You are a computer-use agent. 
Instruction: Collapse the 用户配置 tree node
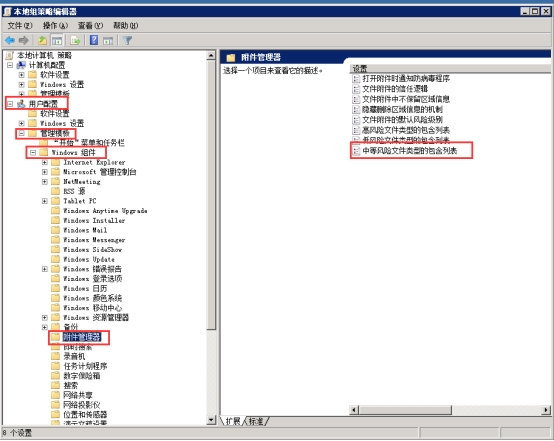coord(10,104)
